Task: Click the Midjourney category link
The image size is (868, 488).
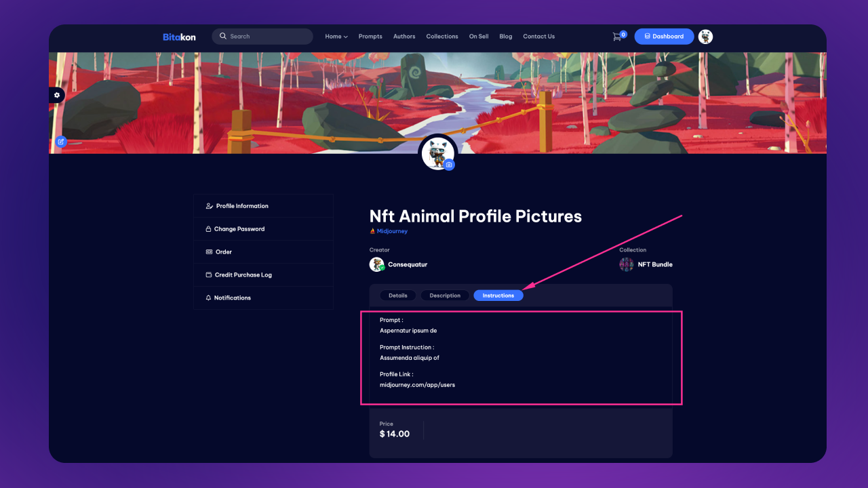Action: pyautogui.click(x=389, y=231)
